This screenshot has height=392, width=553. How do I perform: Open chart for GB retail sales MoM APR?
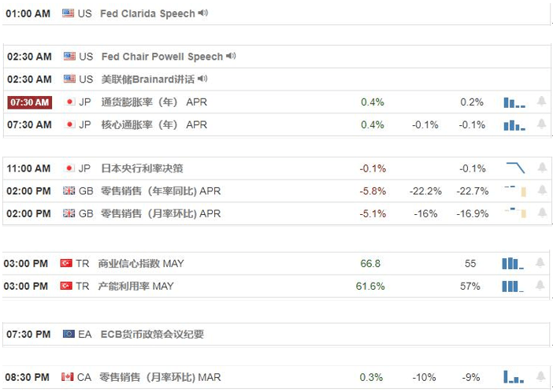(x=516, y=213)
